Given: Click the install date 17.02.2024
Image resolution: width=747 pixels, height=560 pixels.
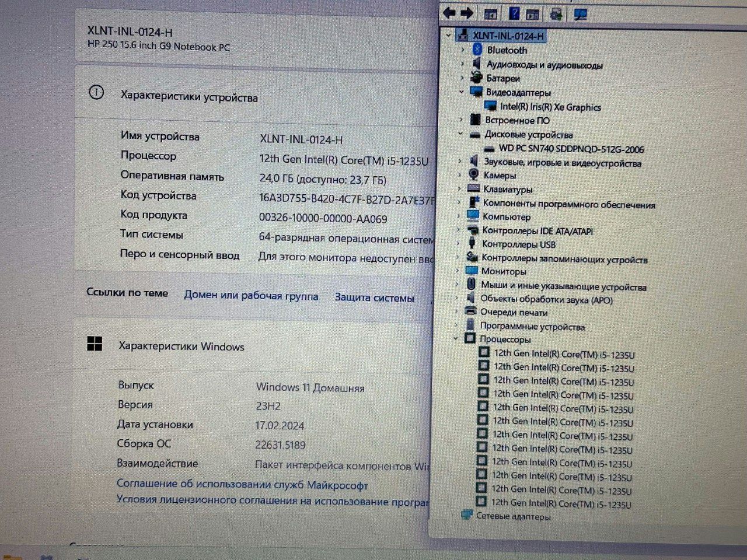Looking at the screenshot, I should tap(280, 425).
